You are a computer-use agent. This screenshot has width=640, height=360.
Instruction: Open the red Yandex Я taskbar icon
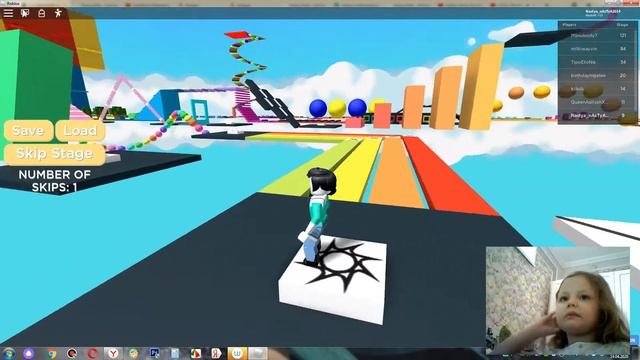(216, 353)
